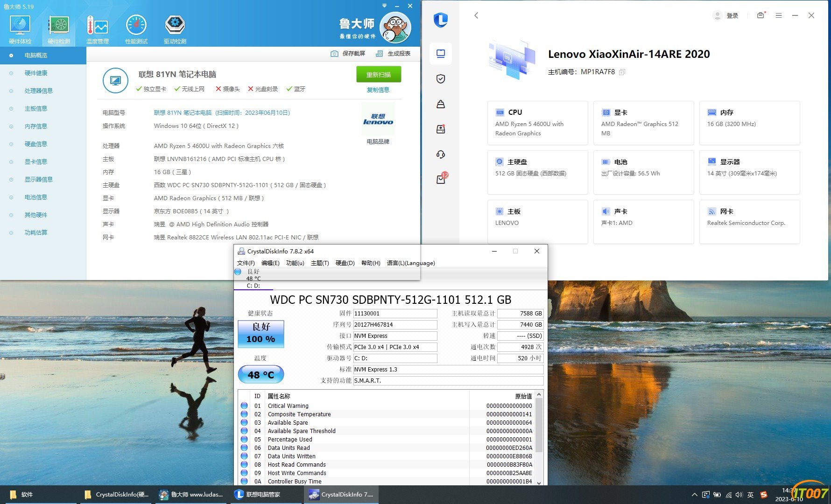Click the Lenovo 电脑品牌 logo

click(378, 119)
